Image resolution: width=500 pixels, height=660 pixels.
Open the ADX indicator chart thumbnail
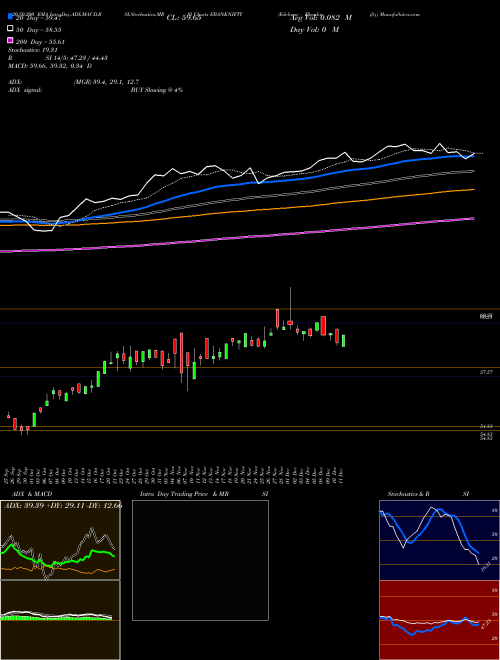click(60, 540)
